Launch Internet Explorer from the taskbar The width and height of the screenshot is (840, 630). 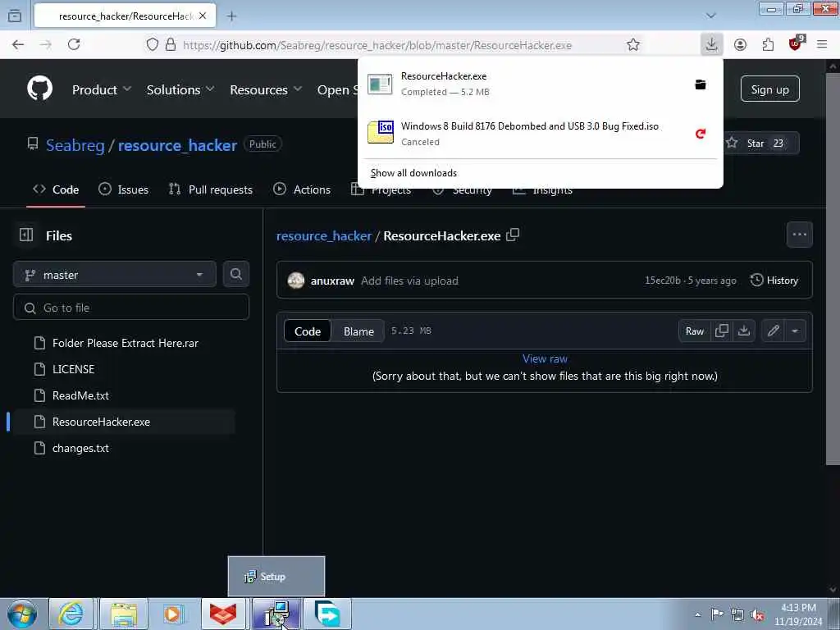71,614
